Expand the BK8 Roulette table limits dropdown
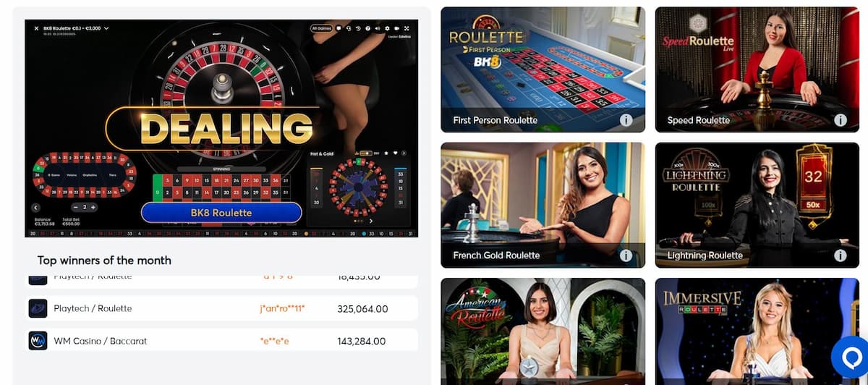The height and width of the screenshot is (385, 868). (x=106, y=28)
